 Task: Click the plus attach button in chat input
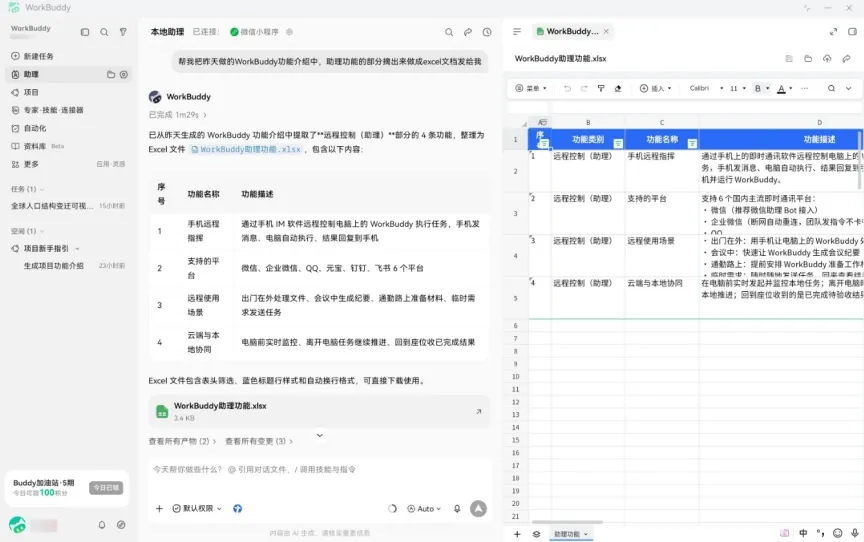159,508
